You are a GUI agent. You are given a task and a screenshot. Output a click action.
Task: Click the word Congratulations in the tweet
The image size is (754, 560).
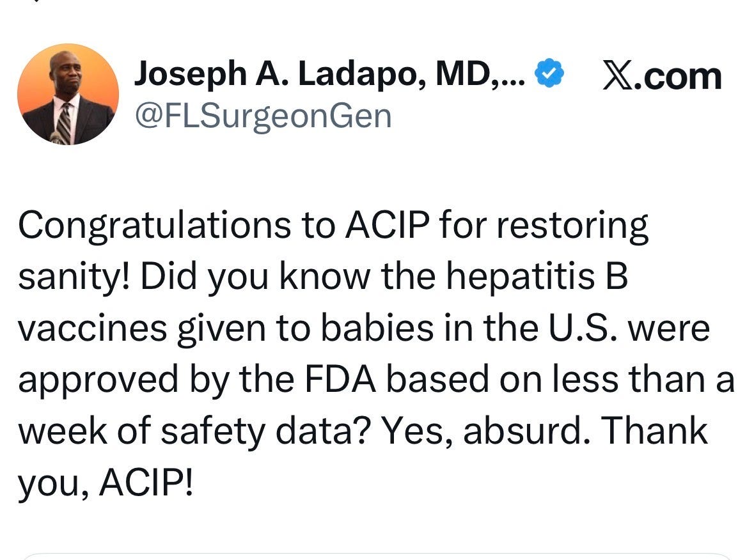tap(155, 226)
